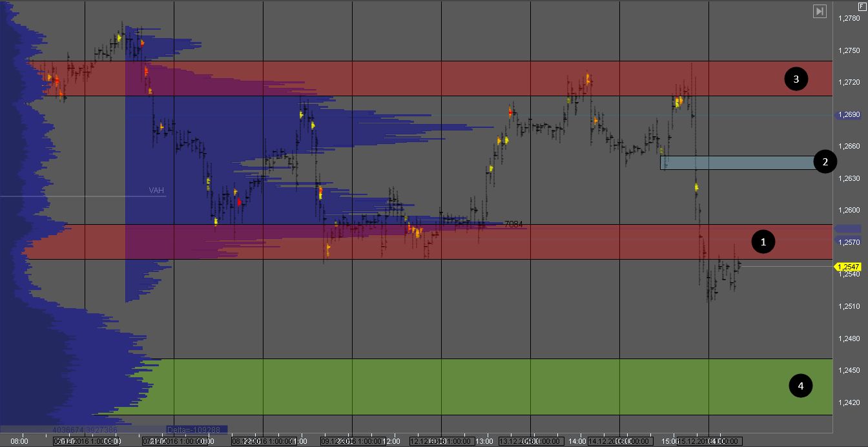Click the 1,2600 price scale label
The width and height of the screenshot is (868, 447).
[x=848, y=211]
